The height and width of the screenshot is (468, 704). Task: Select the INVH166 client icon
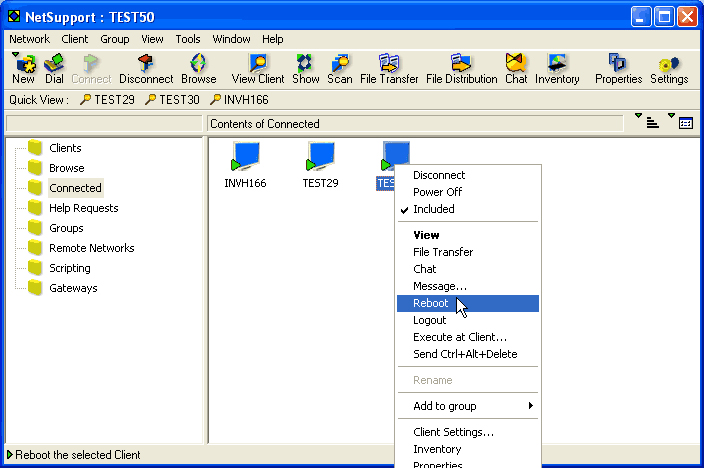coord(245,165)
